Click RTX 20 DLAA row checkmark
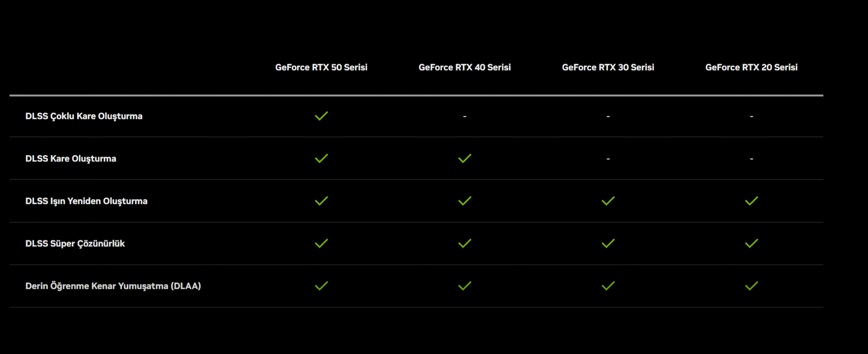Image resolution: width=868 pixels, height=354 pixels. click(751, 286)
